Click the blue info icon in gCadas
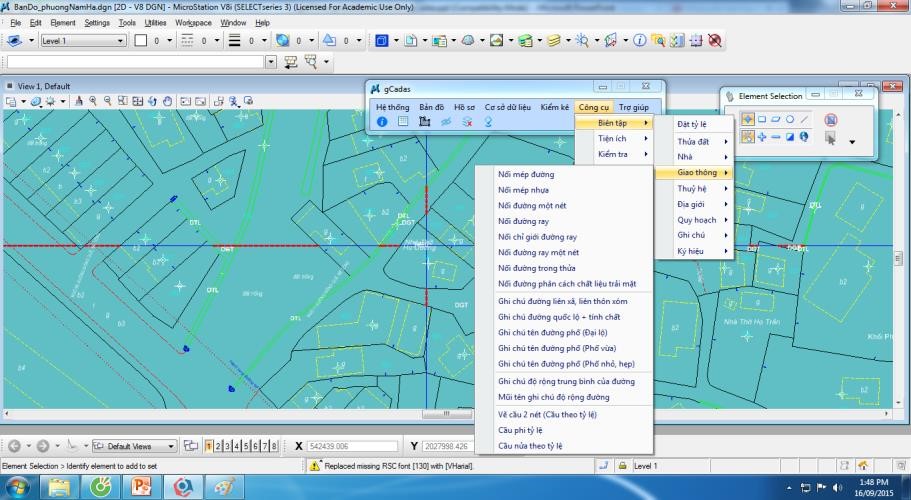The image size is (911, 500). coord(381,122)
